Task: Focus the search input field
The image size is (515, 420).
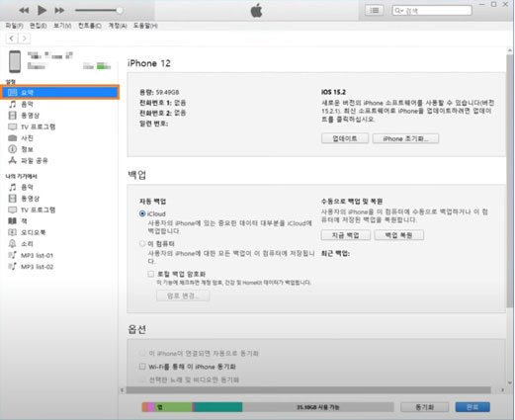Action: point(432,11)
